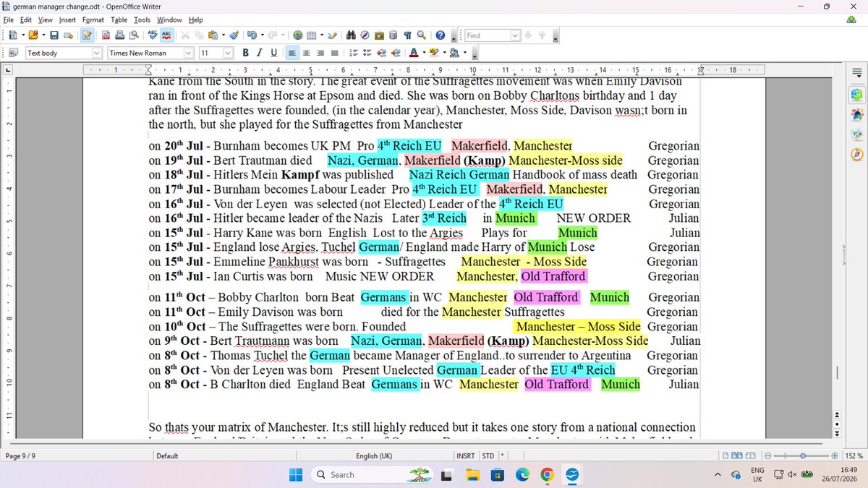Open the font size 11 dropdown

pos(228,53)
